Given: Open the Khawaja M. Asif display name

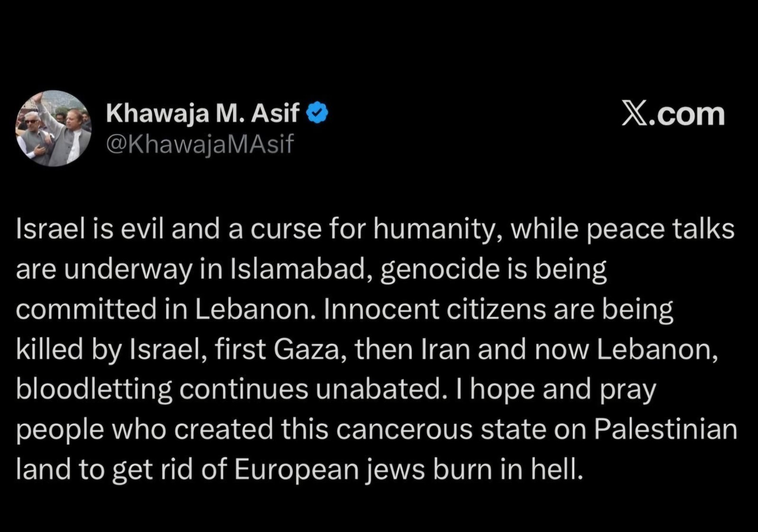Looking at the screenshot, I should pyautogui.click(x=203, y=113).
